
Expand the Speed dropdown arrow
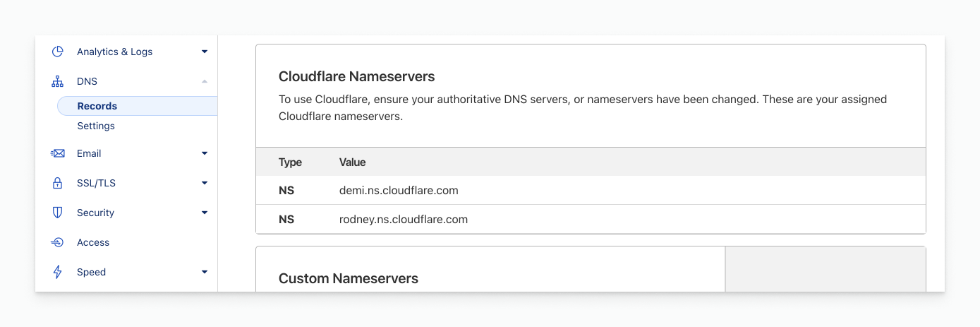pyautogui.click(x=205, y=272)
